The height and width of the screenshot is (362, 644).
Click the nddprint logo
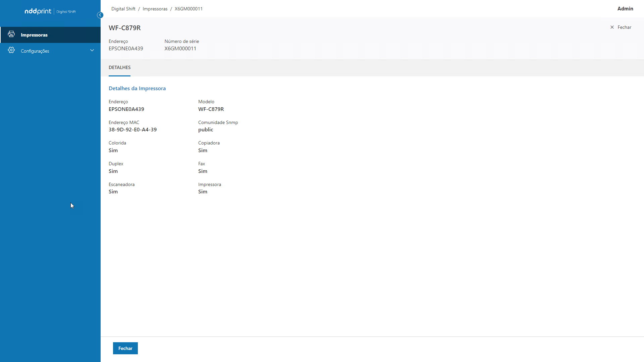[38, 11]
